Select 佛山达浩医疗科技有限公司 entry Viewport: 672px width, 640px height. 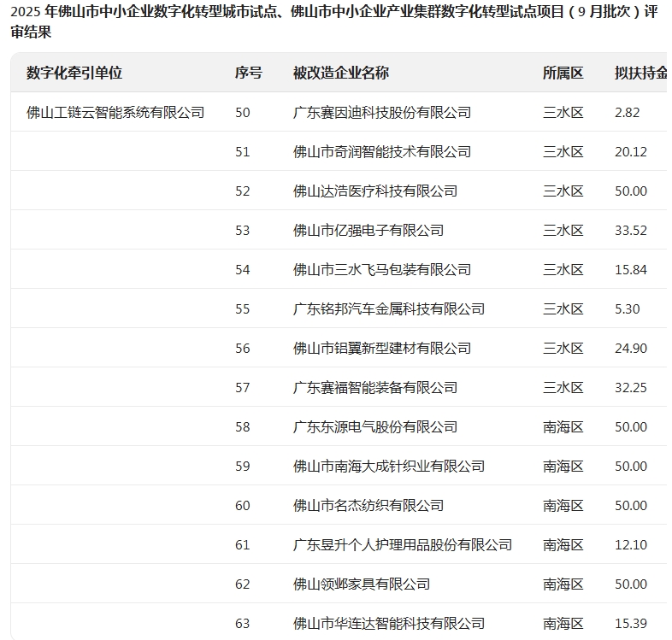pyautogui.click(x=374, y=191)
